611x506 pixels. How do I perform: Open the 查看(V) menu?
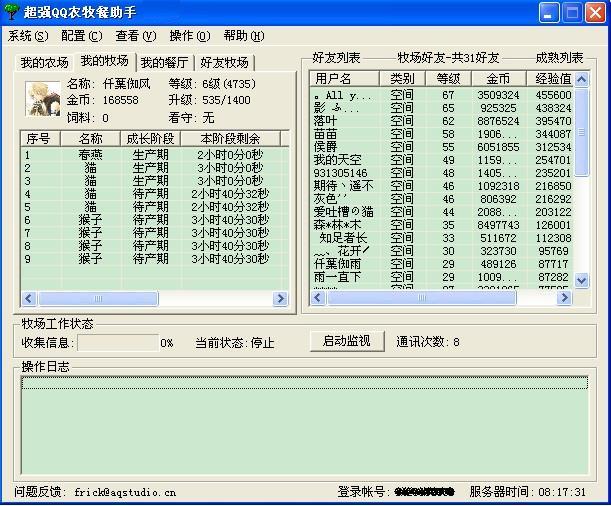pos(136,36)
